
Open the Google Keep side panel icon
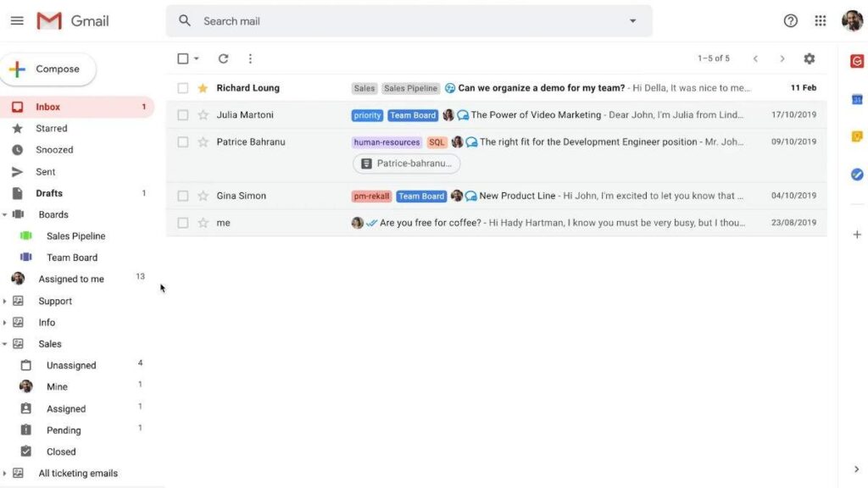coord(857,136)
